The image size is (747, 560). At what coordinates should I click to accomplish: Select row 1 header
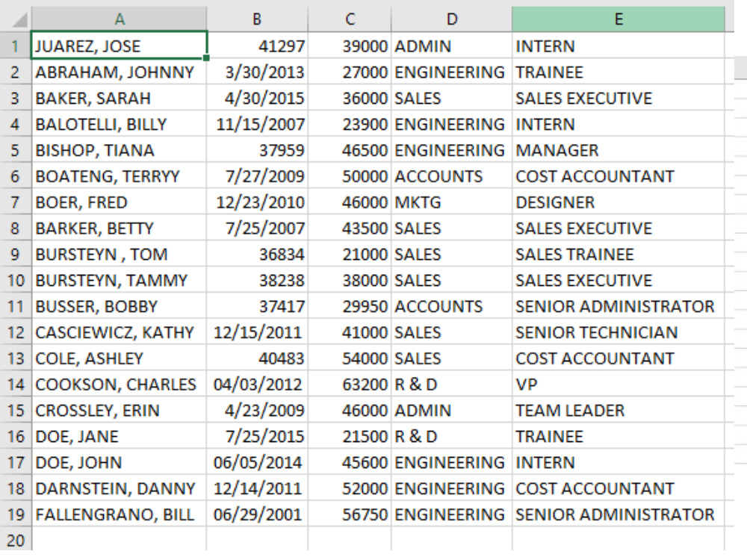pos(15,46)
